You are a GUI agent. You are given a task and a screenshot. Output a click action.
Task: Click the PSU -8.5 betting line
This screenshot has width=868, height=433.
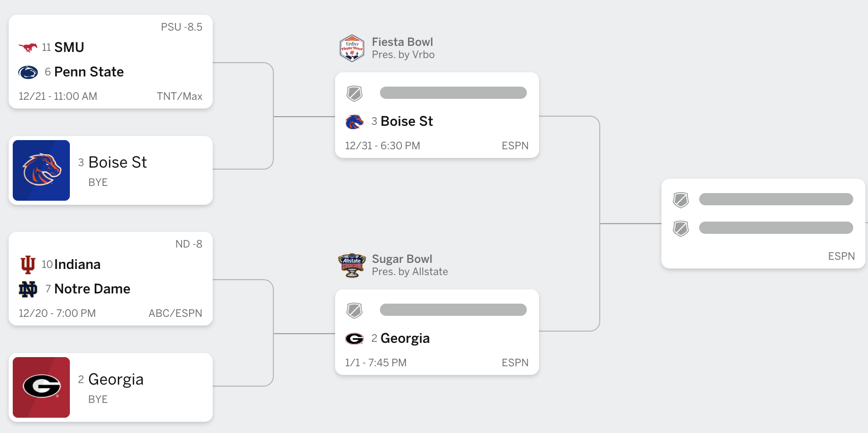(x=182, y=27)
